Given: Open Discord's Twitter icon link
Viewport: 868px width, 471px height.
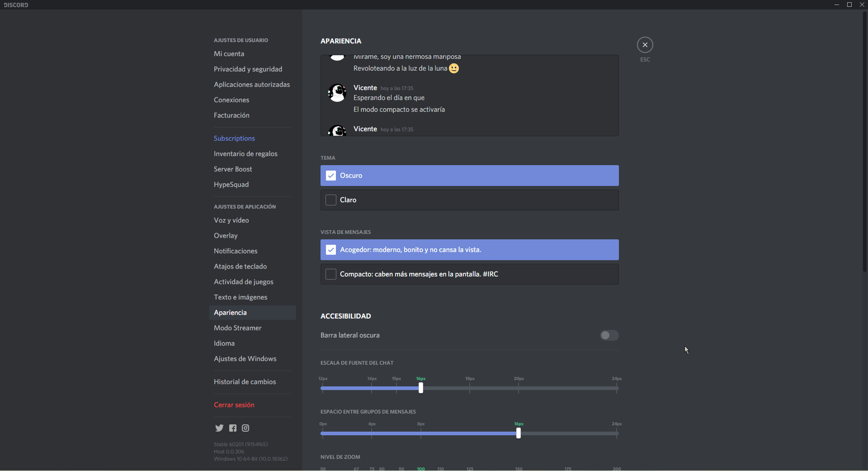Looking at the screenshot, I should [219, 428].
